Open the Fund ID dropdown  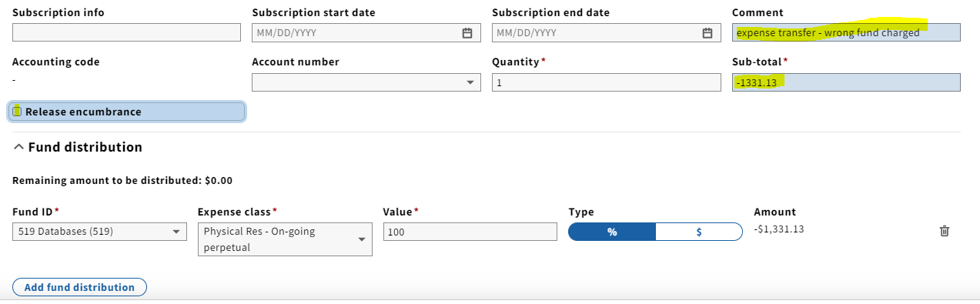[x=99, y=232]
